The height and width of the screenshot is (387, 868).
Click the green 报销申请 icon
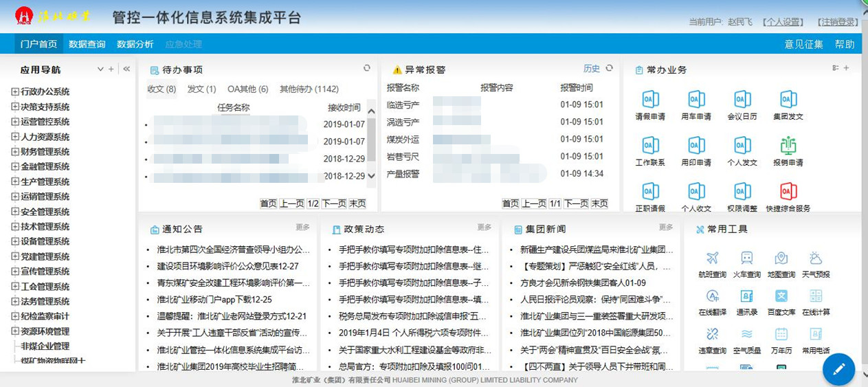[788, 146]
